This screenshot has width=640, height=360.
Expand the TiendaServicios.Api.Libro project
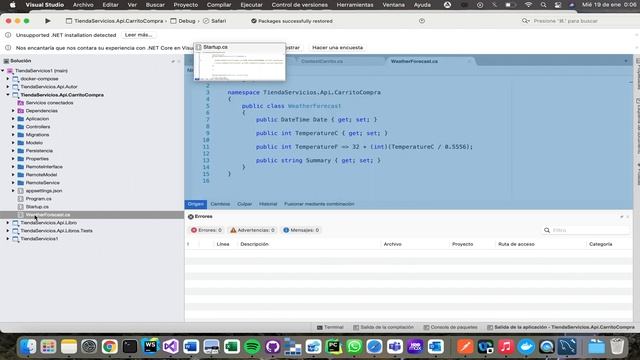pyautogui.click(x=8, y=223)
